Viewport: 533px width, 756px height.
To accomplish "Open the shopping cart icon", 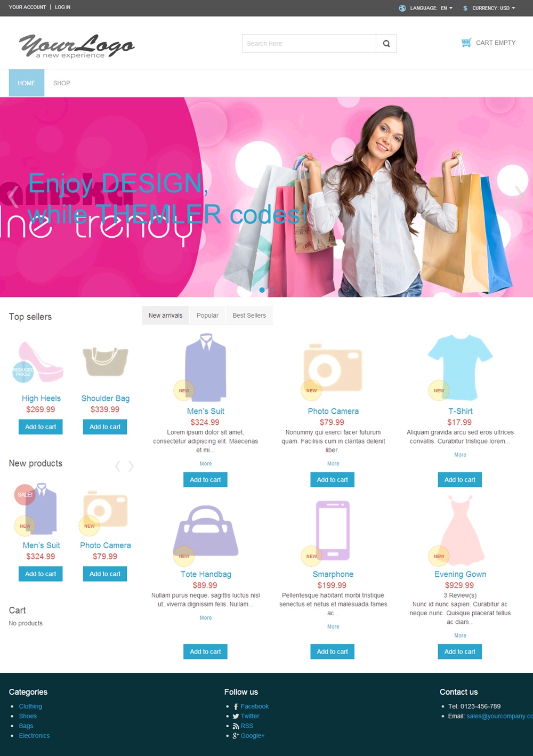I will (466, 43).
